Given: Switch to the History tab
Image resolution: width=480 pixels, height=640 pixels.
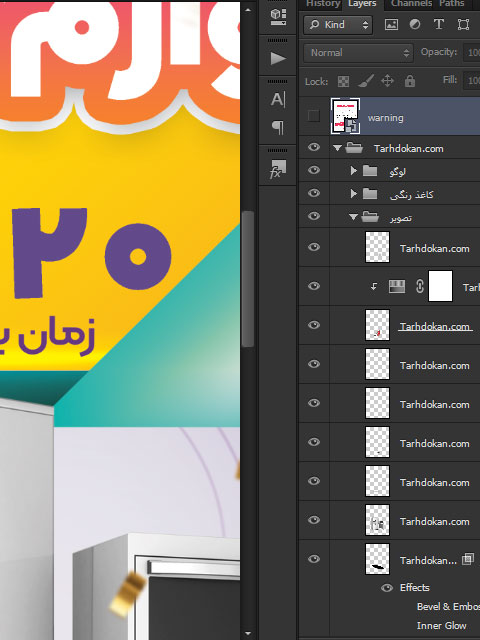Looking at the screenshot, I should 323,4.
